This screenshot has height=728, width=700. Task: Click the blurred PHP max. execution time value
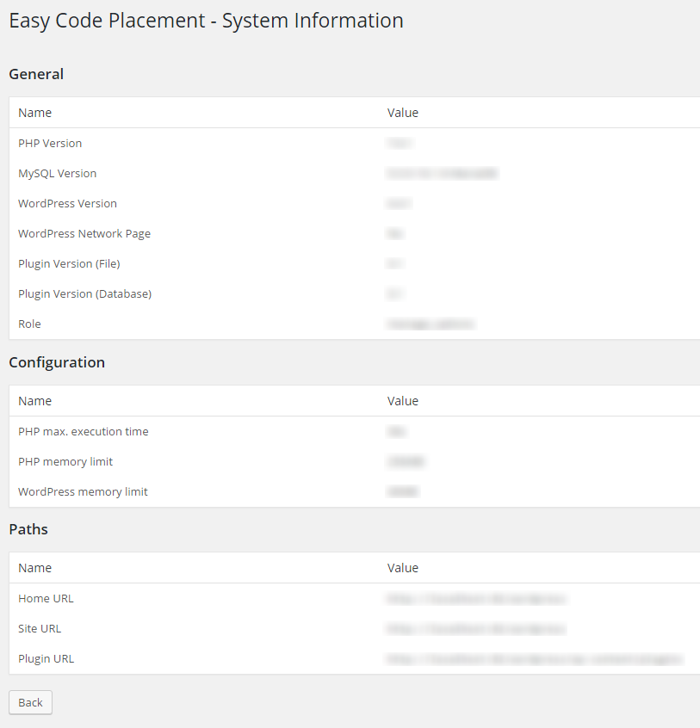[396, 432]
